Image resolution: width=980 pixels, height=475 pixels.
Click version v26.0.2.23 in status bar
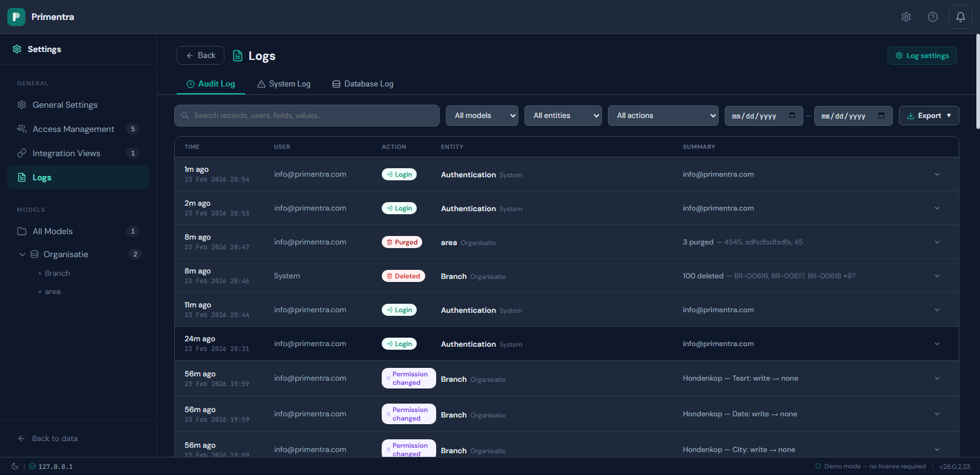[x=955, y=467]
